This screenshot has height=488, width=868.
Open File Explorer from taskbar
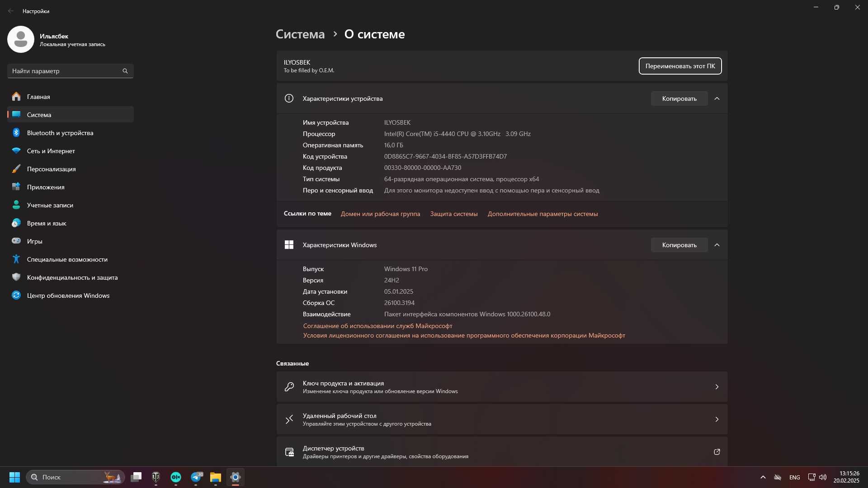point(216,477)
